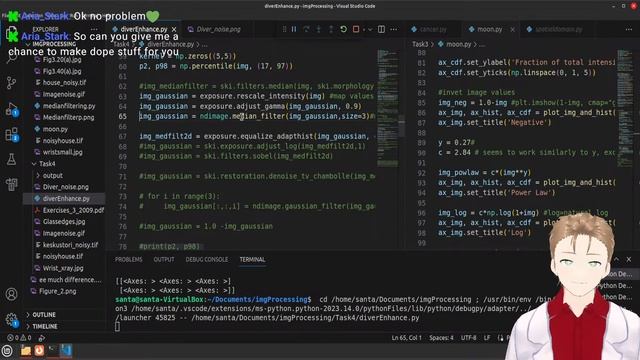Screen dimensions: 640x360
Task: Maximize terminal panel using the chevron up
Action: click(x=616, y=259)
